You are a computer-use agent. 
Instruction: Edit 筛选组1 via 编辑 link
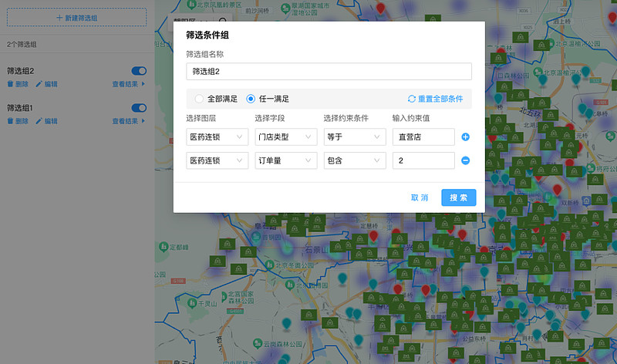coord(46,121)
